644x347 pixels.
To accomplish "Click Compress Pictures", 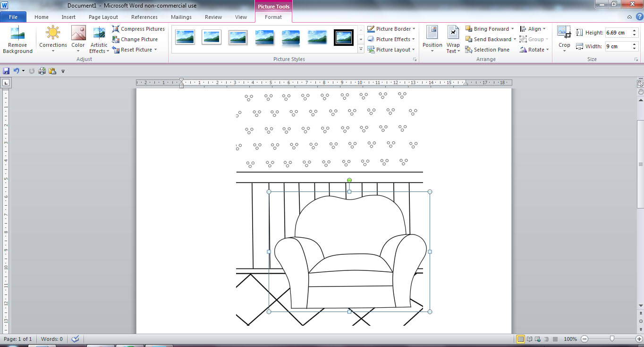I will tap(138, 29).
